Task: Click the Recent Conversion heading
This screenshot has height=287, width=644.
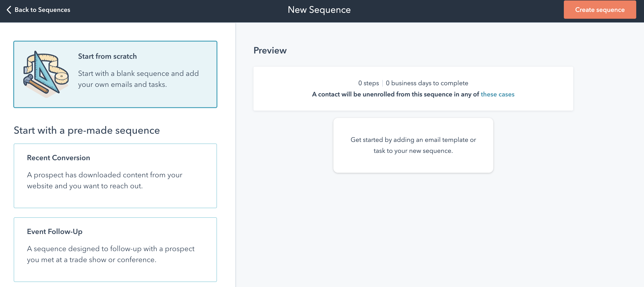Action: (x=58, y=158)
